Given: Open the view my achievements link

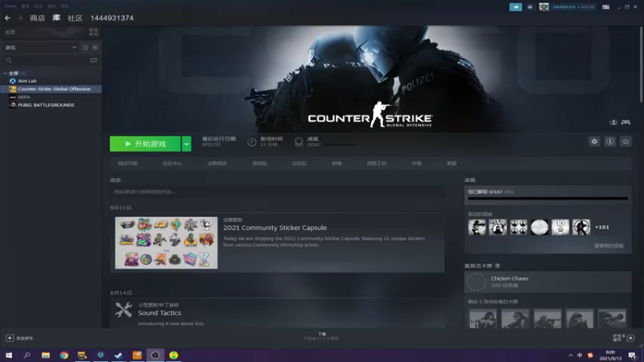Looking at the screenshot, I should click(609, 246).
